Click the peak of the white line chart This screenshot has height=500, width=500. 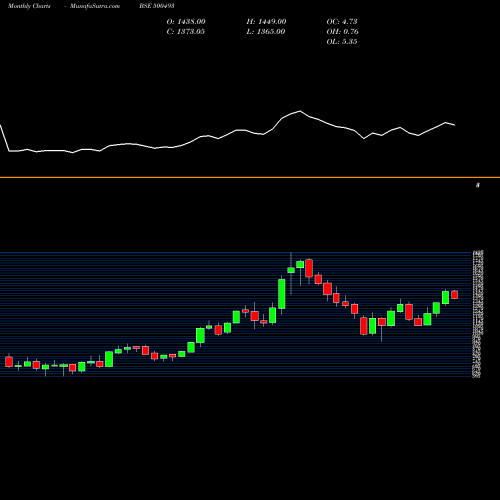(x=300, y=111)
